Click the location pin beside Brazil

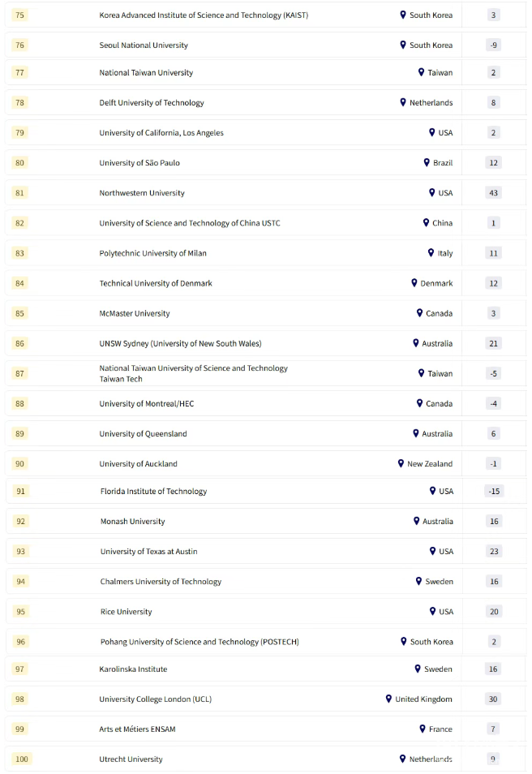427,162
